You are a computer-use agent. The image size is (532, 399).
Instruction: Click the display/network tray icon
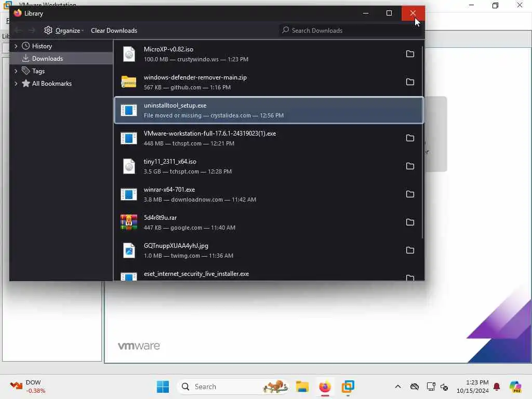click(x=431, y=387)
